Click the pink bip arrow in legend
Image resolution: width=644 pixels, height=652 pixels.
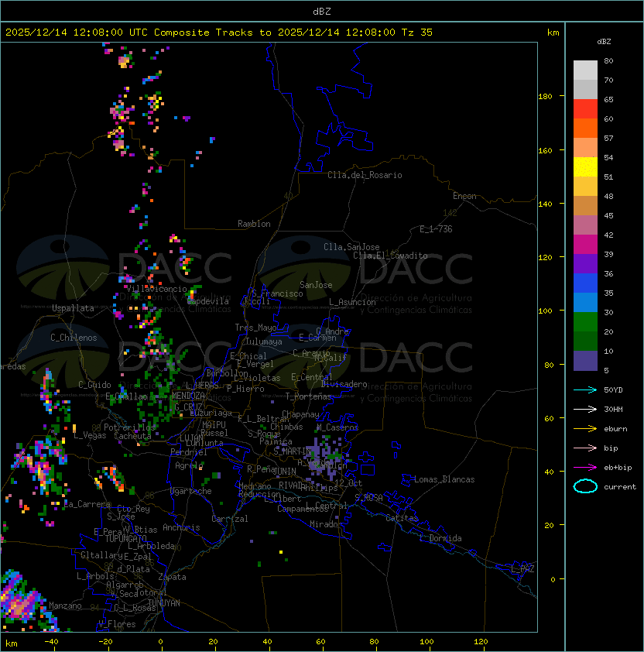pyautogui.click(x=585, y=448)
